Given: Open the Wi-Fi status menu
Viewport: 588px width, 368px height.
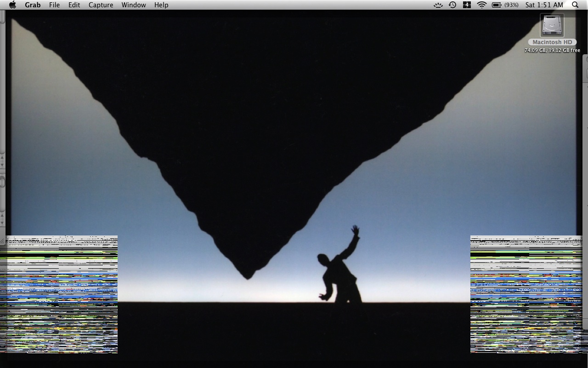Looking at the screenshot, I should tap(481, 5).
